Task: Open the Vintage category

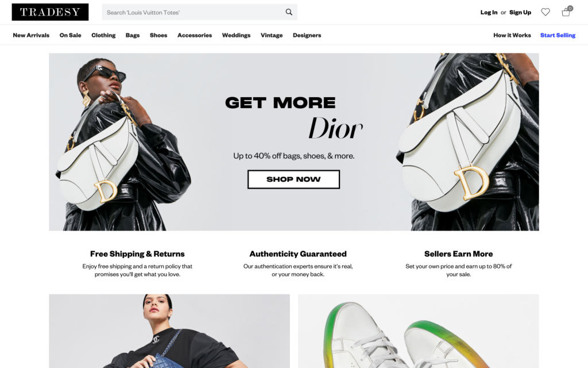Action: [x=272, y=35]
